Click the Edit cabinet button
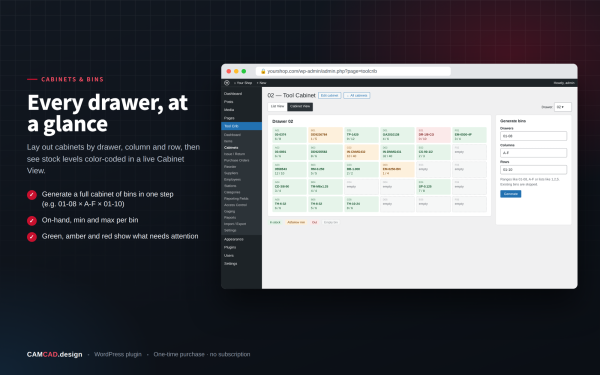 tap(329, 95)
